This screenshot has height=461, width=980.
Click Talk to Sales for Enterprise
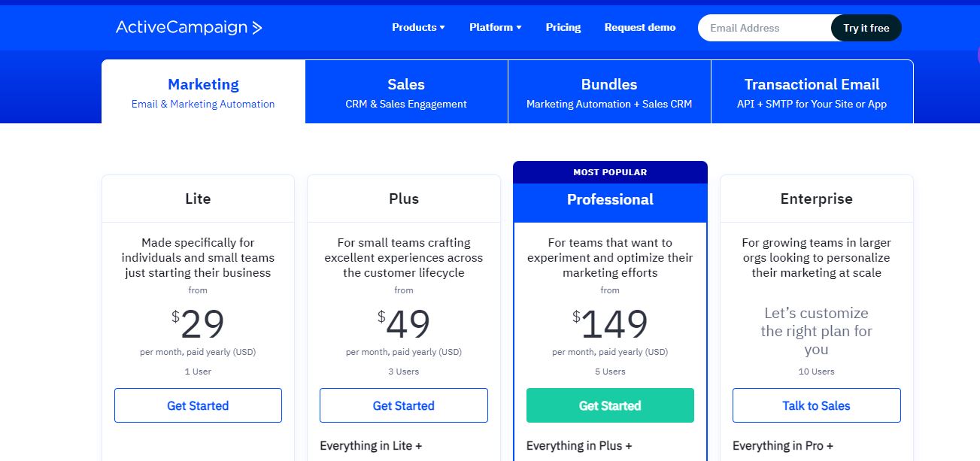pos(816,405)
